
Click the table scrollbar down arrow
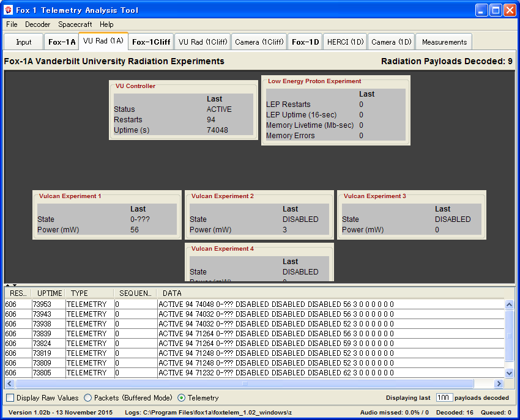click(510, 373)
